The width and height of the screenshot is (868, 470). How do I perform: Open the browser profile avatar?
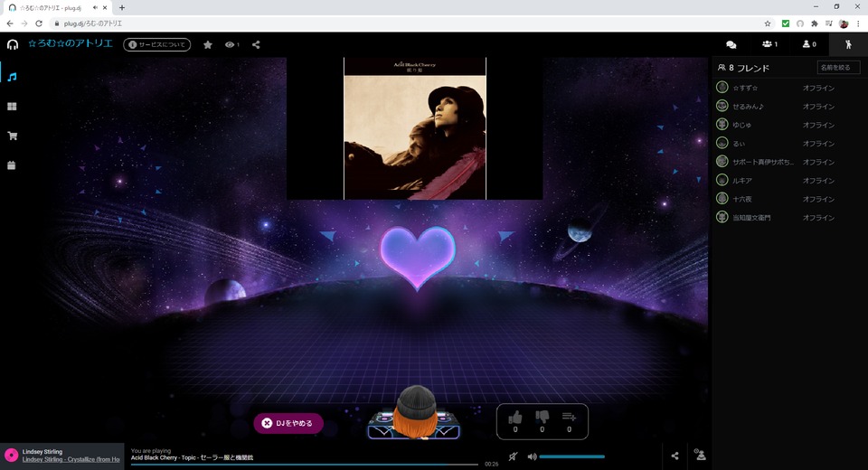[844, 23]
